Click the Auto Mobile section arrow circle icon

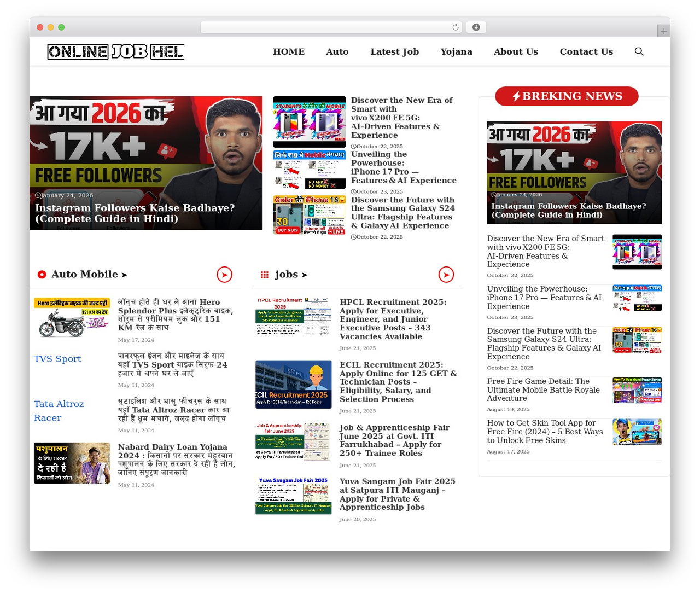pyautogui.click(x=225, y=275)
